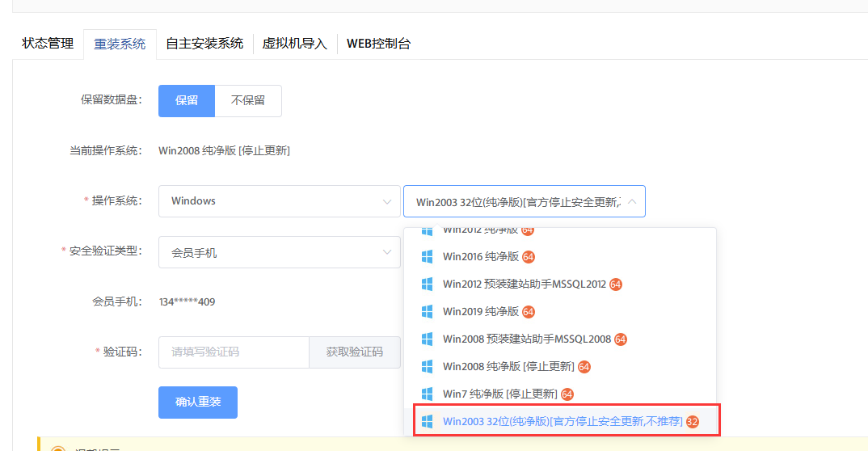Select 保留 to keep the data disk

pyautogui.click(x=187, y=101)
